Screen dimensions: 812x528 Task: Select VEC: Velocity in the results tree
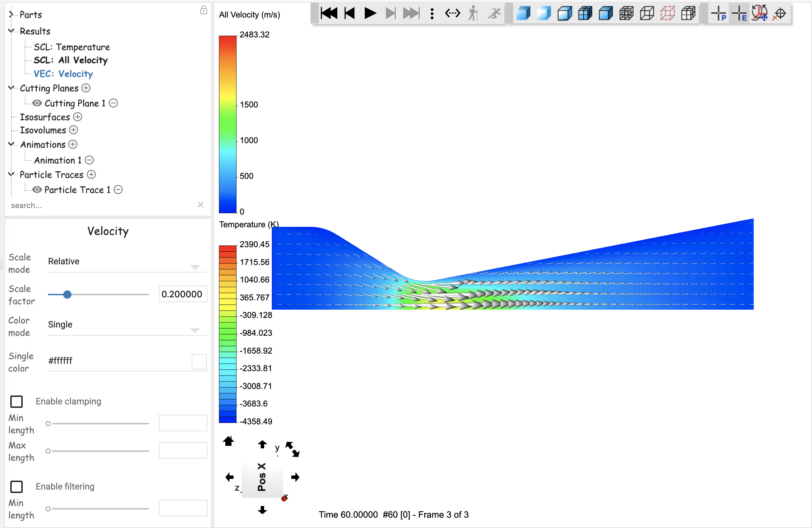[63, 73]
